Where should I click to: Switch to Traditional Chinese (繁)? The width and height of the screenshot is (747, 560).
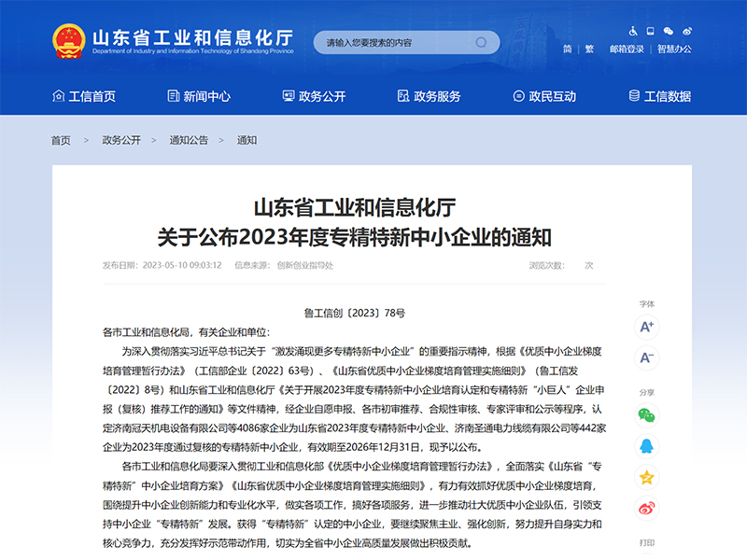[x=589, y=49]
